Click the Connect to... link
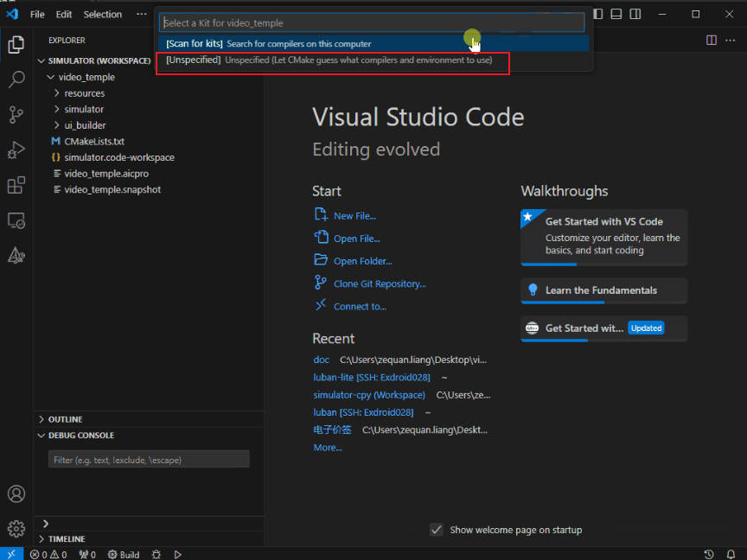Viewport: 747px width, 560px height. pos(360,307)
